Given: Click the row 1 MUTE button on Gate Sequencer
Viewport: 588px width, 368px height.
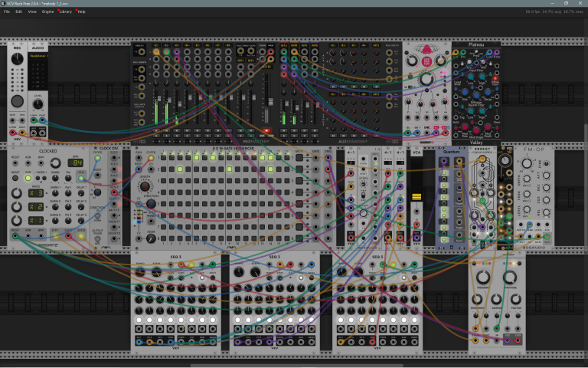Looking at the screenshot, I should pyautogui.click(x=299, y=158).
